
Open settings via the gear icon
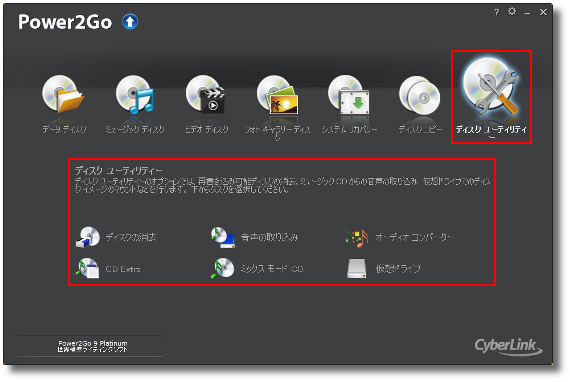tap(512, 11)
